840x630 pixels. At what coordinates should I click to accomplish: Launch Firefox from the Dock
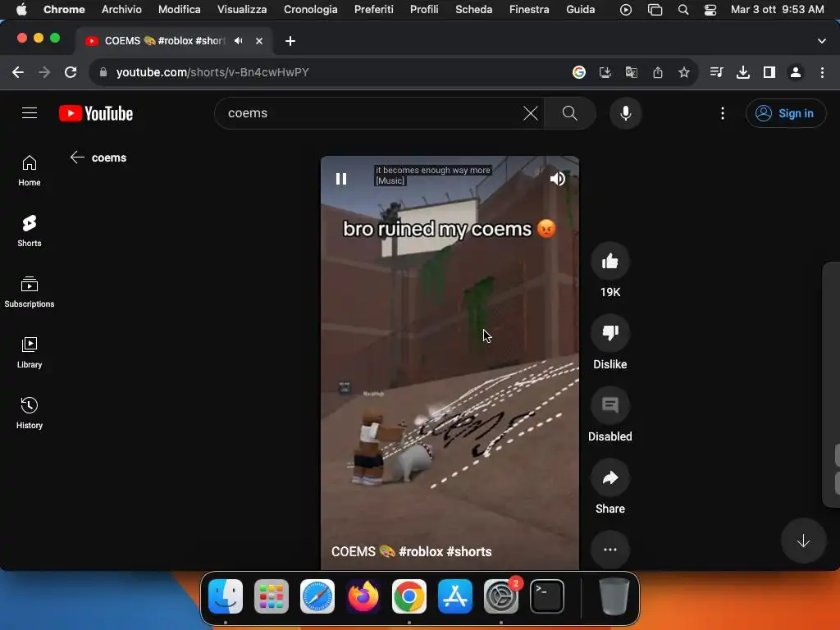point(363,596)
